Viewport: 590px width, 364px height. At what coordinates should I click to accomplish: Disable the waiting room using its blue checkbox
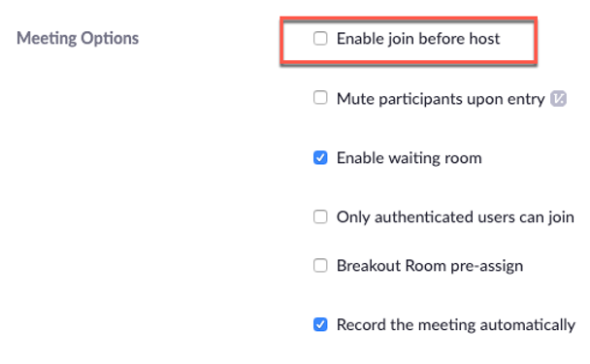click(320, 157)
